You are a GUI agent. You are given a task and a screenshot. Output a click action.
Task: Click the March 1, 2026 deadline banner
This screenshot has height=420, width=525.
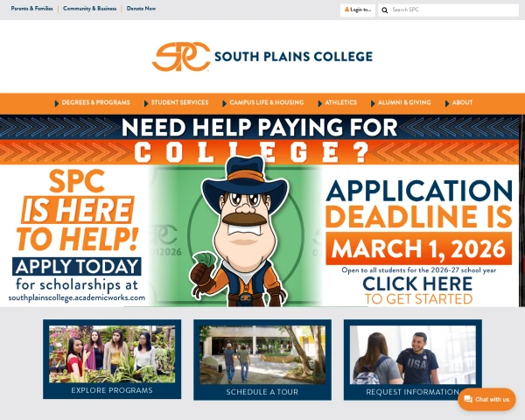[x=418, y=248]
